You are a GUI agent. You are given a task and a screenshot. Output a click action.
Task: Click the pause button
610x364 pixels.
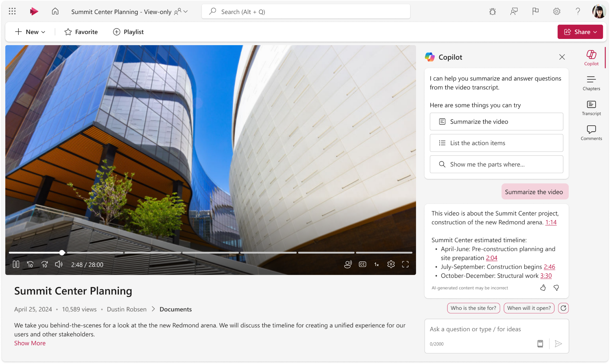[16, 264]
